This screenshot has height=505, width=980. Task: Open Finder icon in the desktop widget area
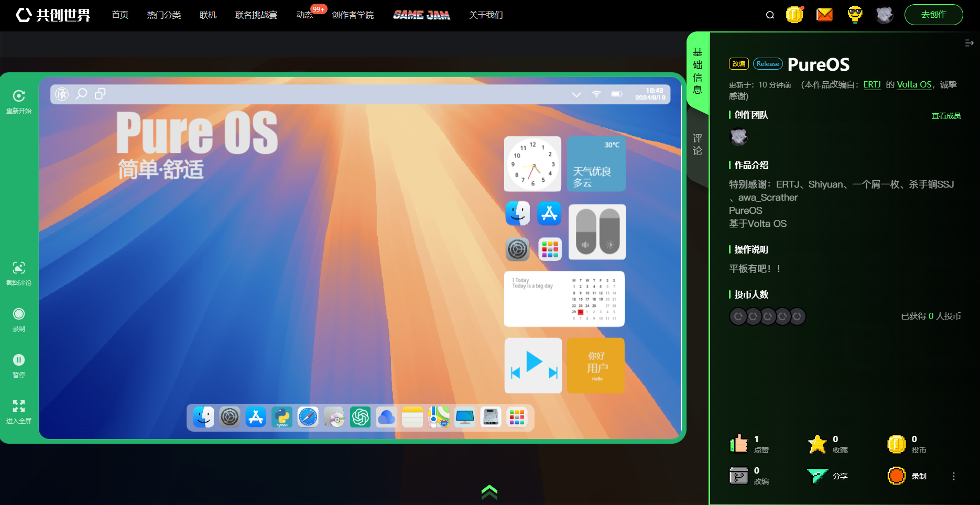click(x=518, y=213)
